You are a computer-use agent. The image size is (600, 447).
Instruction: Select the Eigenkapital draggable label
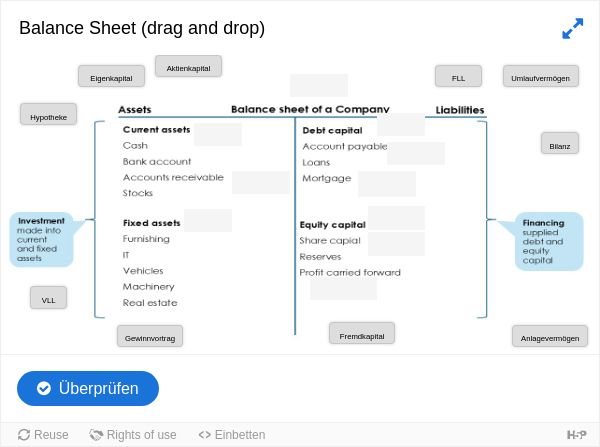pos(111,76)
